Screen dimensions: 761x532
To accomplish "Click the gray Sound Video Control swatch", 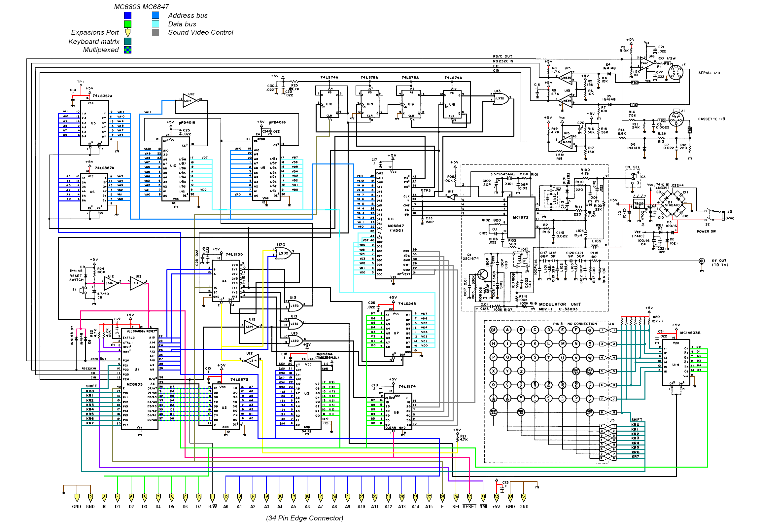I will (156, 32).
